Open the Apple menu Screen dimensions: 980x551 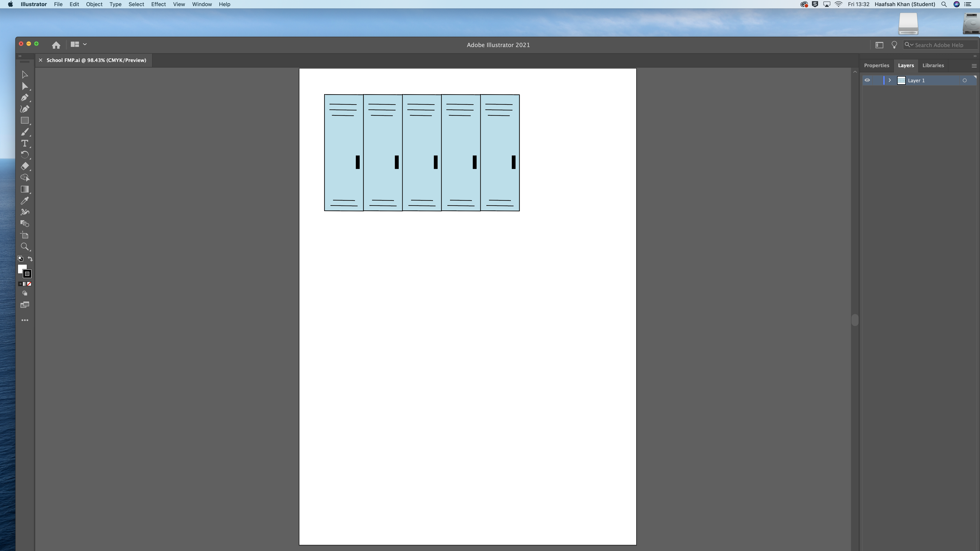coord(10,4)
